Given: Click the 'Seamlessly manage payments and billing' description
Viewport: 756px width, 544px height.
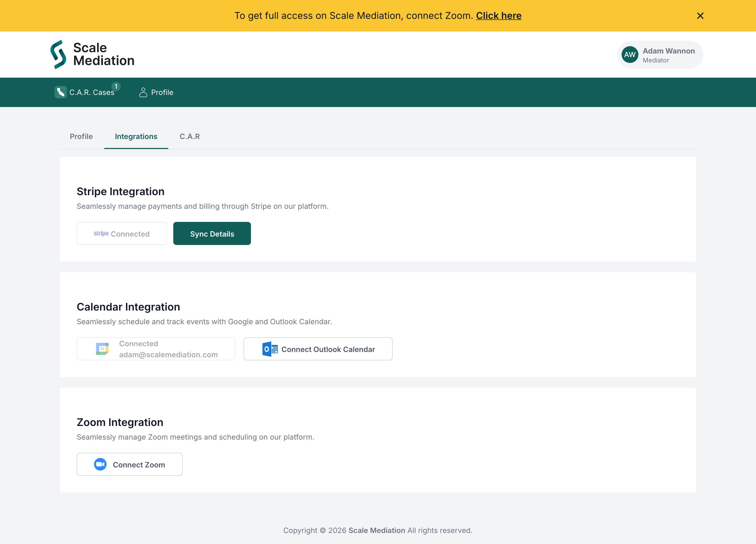Looking at the screenshot, I should tap(203, 206).
